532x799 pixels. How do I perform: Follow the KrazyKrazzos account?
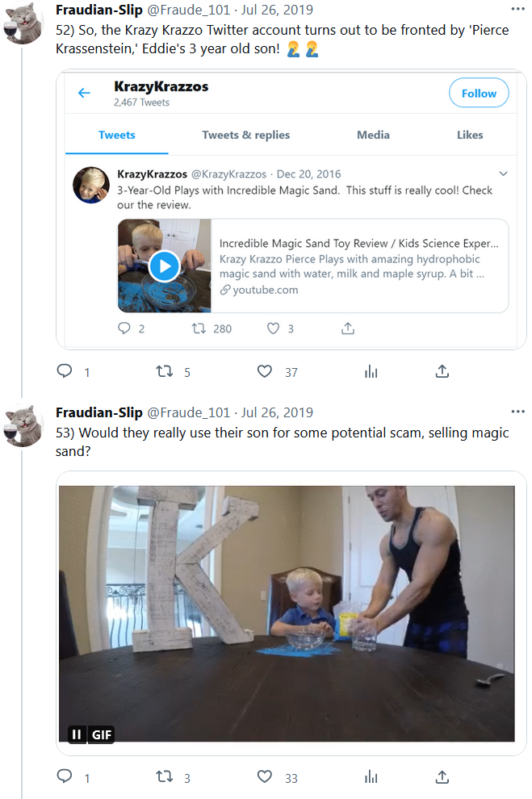(479, 94)
